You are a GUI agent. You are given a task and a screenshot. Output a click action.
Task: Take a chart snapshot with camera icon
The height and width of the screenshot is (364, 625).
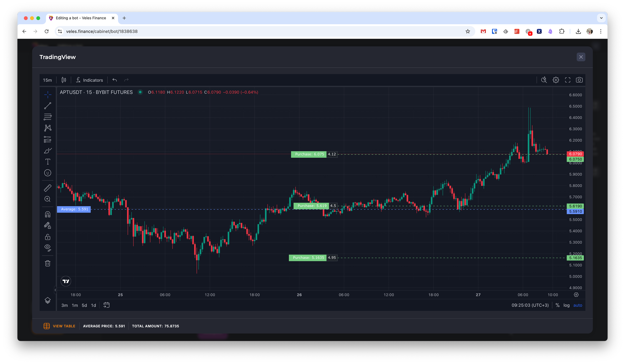click(x=579, y=80)
